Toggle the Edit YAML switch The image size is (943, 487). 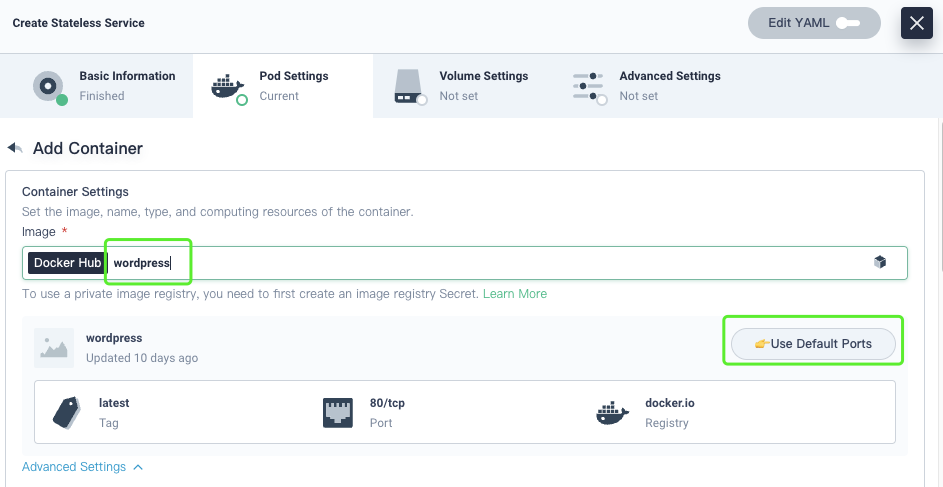[848, 23]
